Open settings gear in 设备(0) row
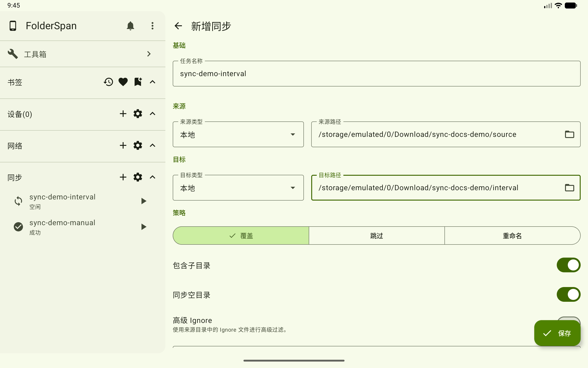Viewport: 588px width, 368px height. (138, 114)
